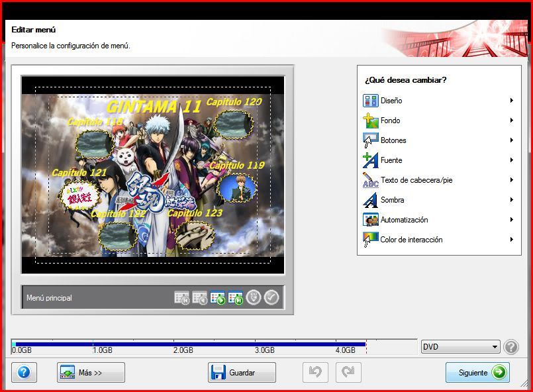Expand the arrow next to Fondo

pyautogui.click(x=511, y=120)
